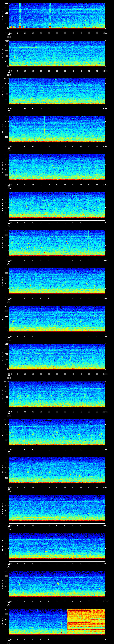Image resolution: width=114 pixels, height=644 pixels.
Task: Select the spectrogram panel starting at 14:48:00
Action: tap(57, 167)
